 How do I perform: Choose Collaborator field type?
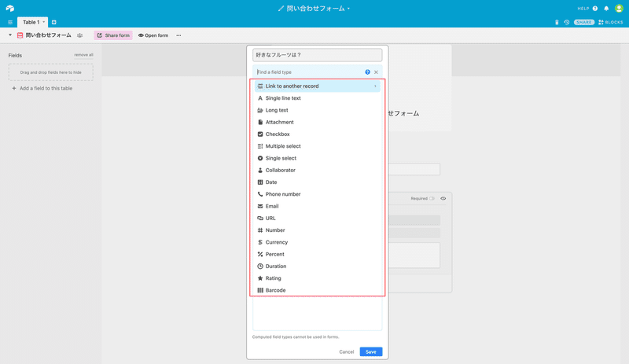pos(318,170)
